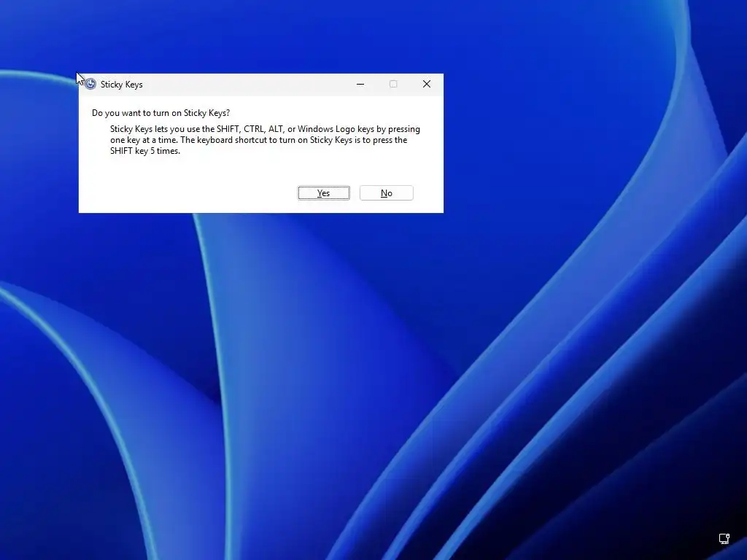This screenshot has width=747, height=560.
Task: Click the description paragraph about SHIFT key 5 times
Action: click(x=265, y=140)
